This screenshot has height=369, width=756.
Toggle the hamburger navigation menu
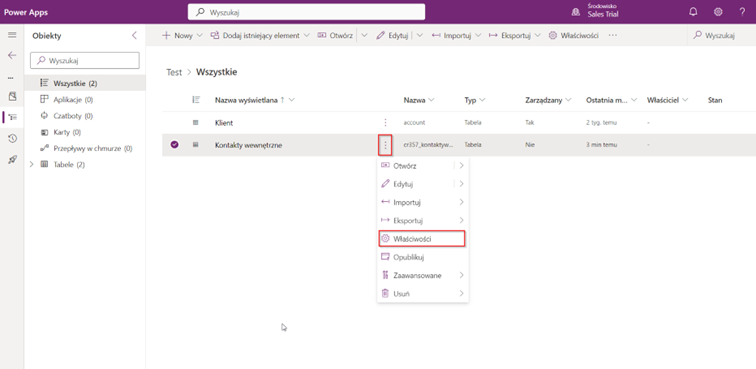pos(12,35)
